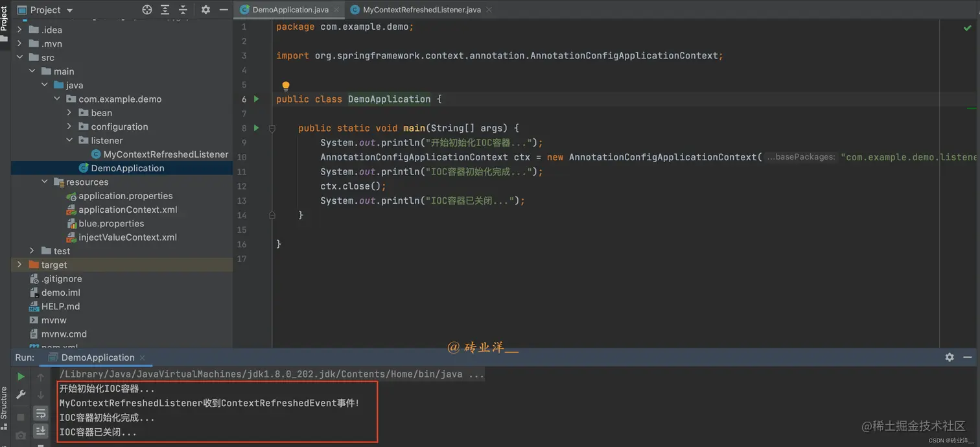Screen dimensions: 980x447
Task: Click the run gutter arrow on line 8
Action: pyautogui.click(x=257, y=128)
